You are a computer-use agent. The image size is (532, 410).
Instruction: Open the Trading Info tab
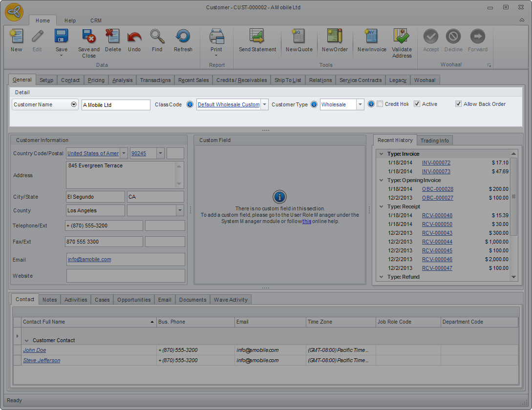(434, 141)
